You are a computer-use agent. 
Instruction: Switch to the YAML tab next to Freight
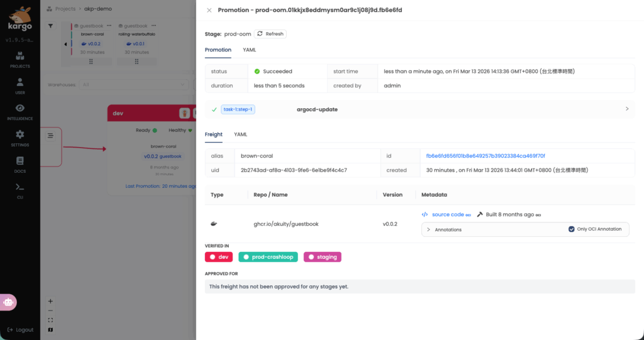coord(241,134)
